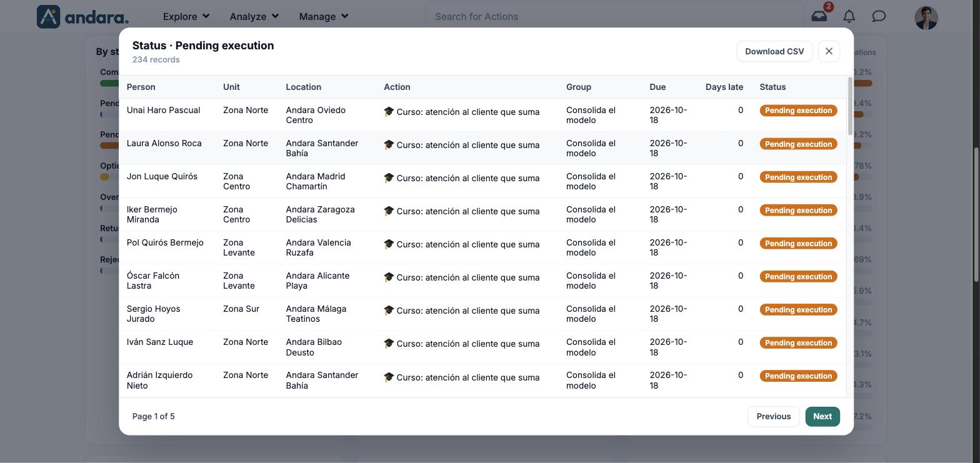Click the 234 records count text
The width and height of the screenshot is (980, 463).
point(156,59)
